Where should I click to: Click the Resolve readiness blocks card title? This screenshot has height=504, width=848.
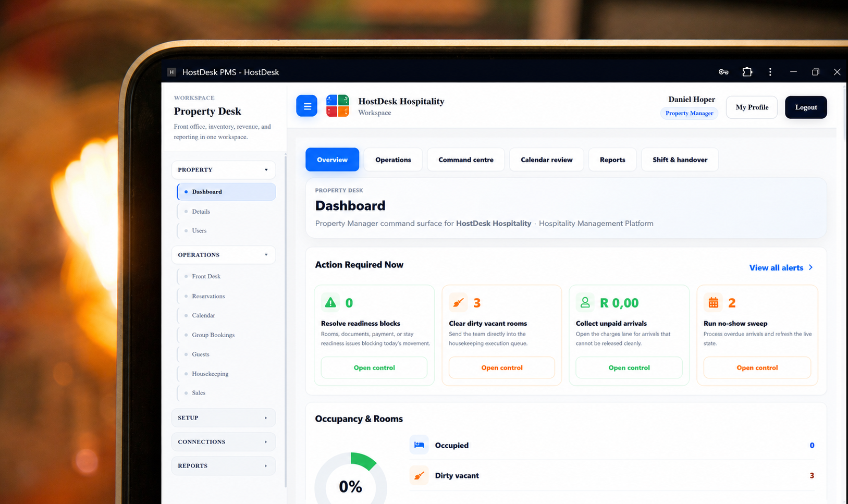tap(361, 324)
